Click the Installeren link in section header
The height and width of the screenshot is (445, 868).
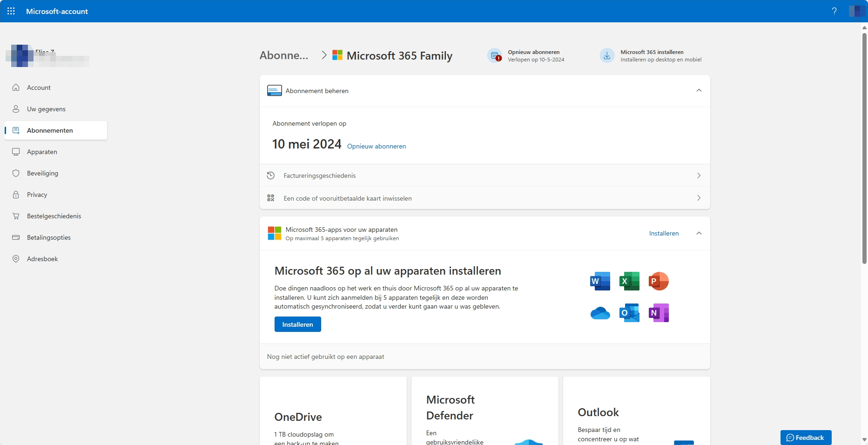(664, 233)
